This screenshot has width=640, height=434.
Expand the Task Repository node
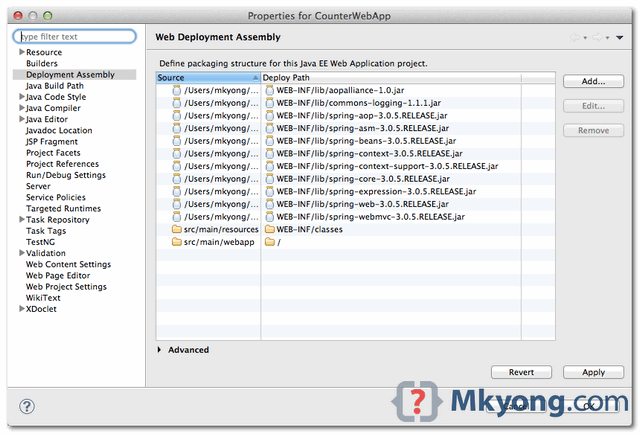click(22, 219)
